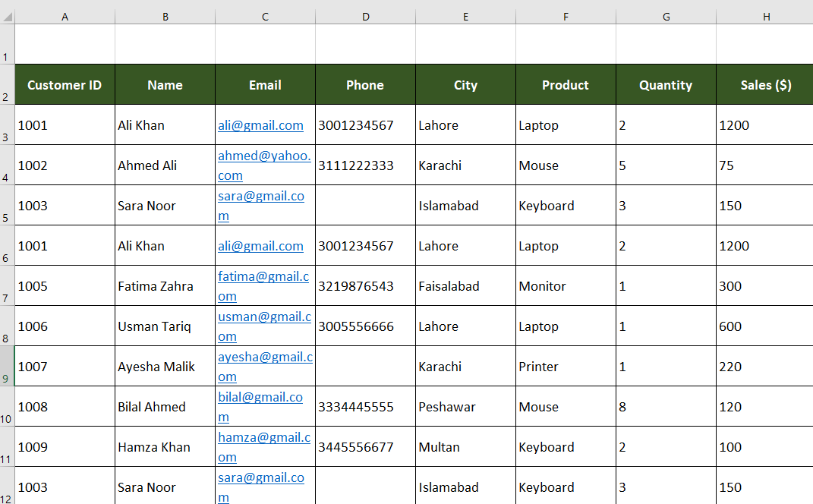Select row 7 header
Screen dimensions: 813x504
click(8, 285)
